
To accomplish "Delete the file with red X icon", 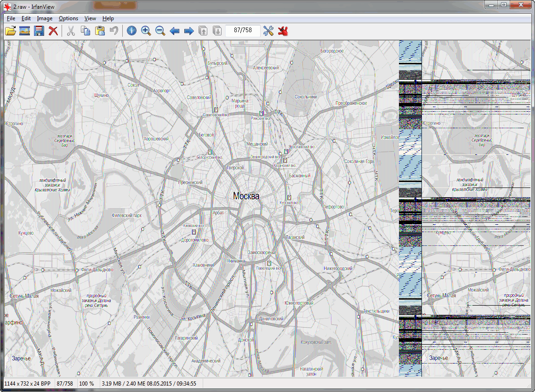I will pyautogui.click(x=53, y=31).
